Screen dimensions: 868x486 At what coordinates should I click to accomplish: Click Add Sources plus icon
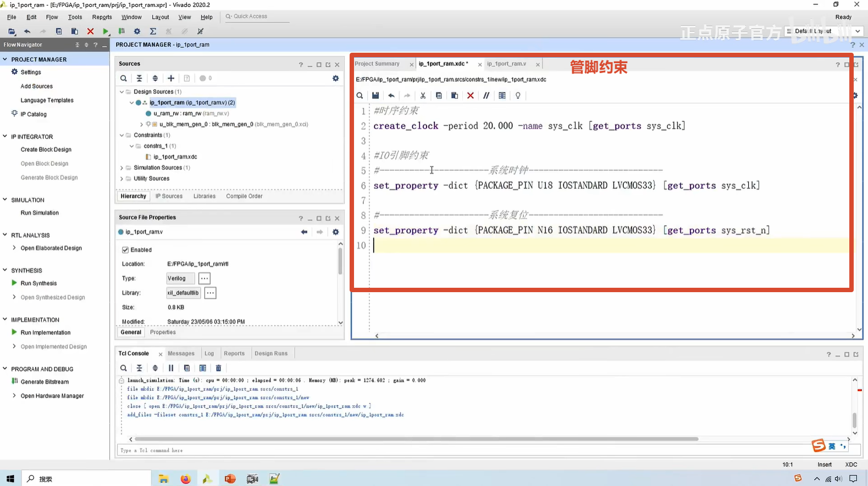pos(171,79)
